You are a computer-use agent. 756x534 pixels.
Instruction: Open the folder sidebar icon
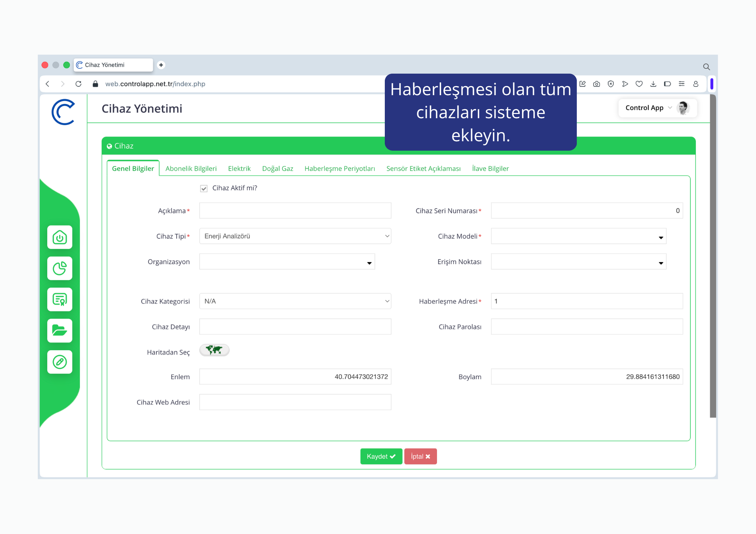(60, 330)
